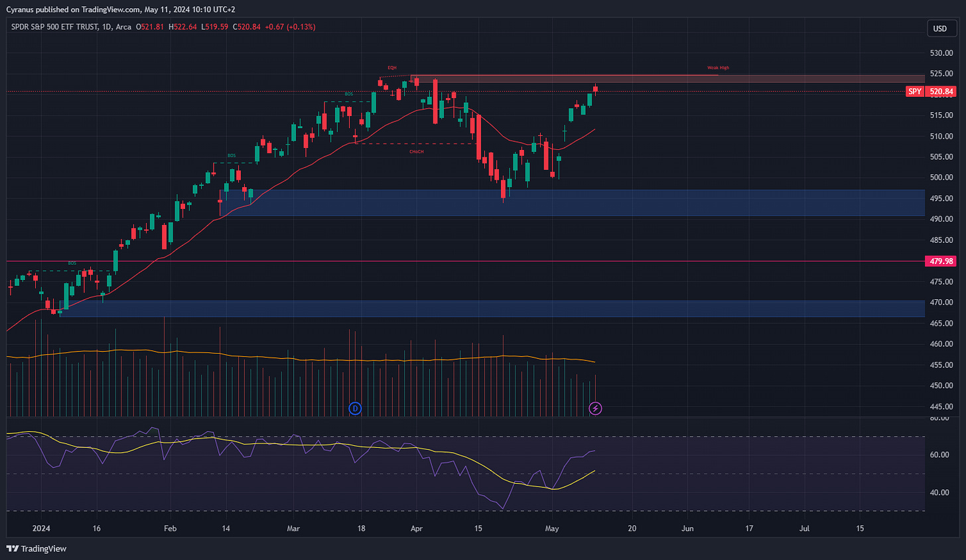Click the Jul date axis label

coord(804,529)
